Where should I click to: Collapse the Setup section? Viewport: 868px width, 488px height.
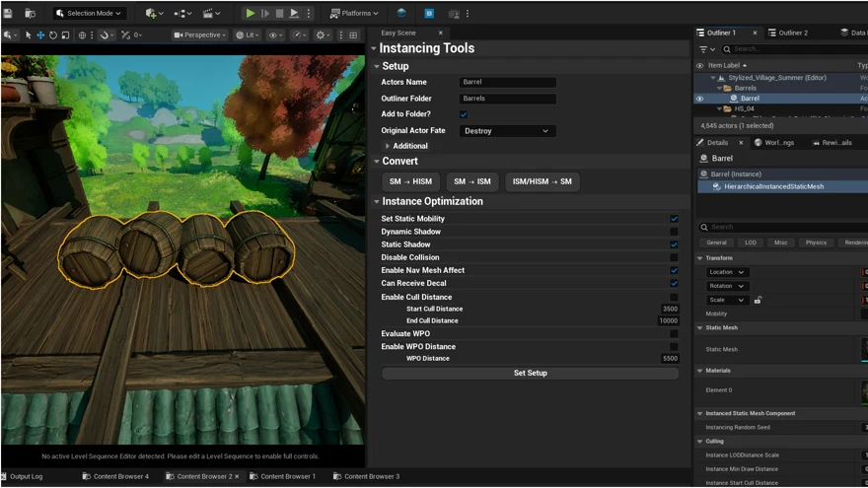coord(377,66)
